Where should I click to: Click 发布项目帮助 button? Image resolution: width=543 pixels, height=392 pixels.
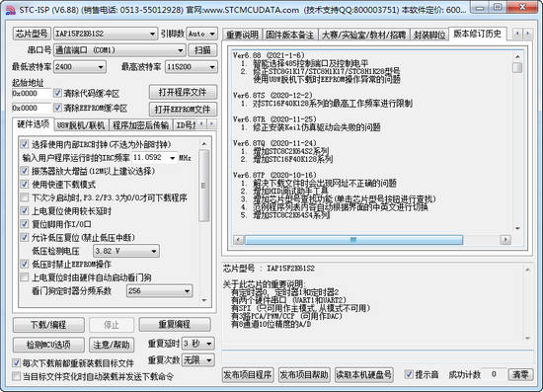coord(304,375)
